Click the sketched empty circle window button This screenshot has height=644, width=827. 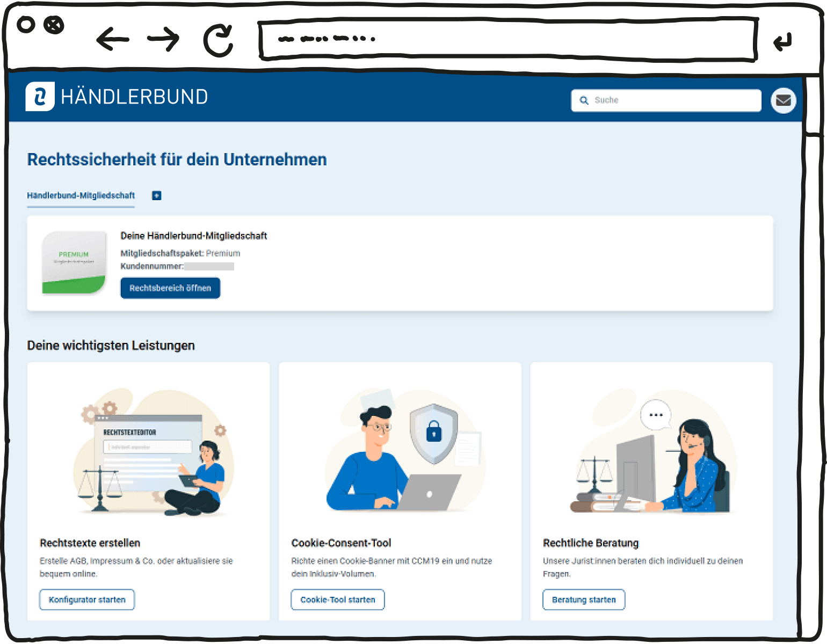[26, 25]
